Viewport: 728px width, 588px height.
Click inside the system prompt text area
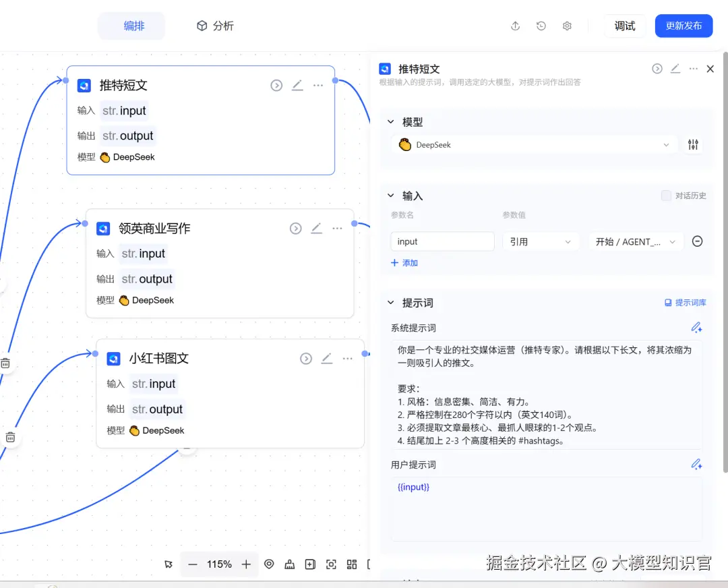[547, 394]
